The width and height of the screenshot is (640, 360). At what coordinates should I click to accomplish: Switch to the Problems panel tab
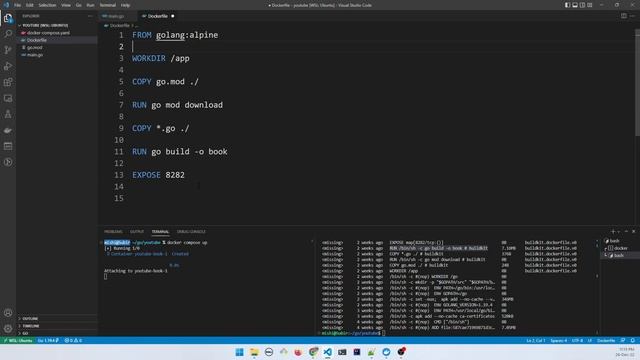pos(113,231)
